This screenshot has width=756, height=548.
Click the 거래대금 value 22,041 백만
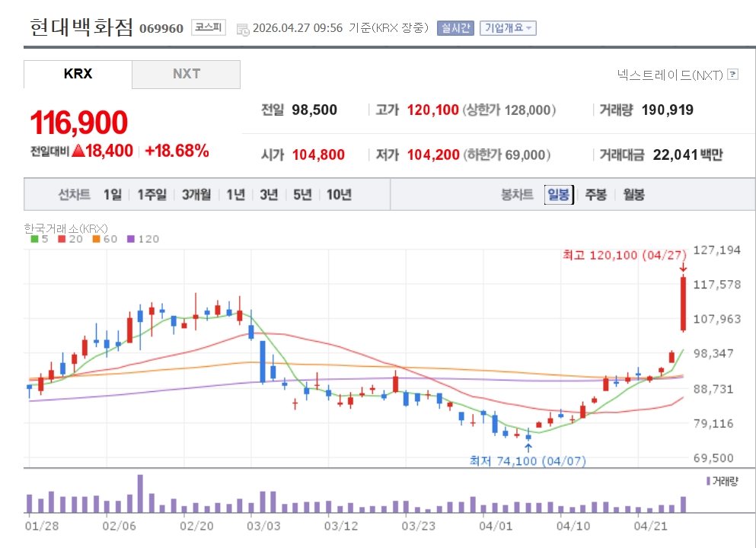688,155
